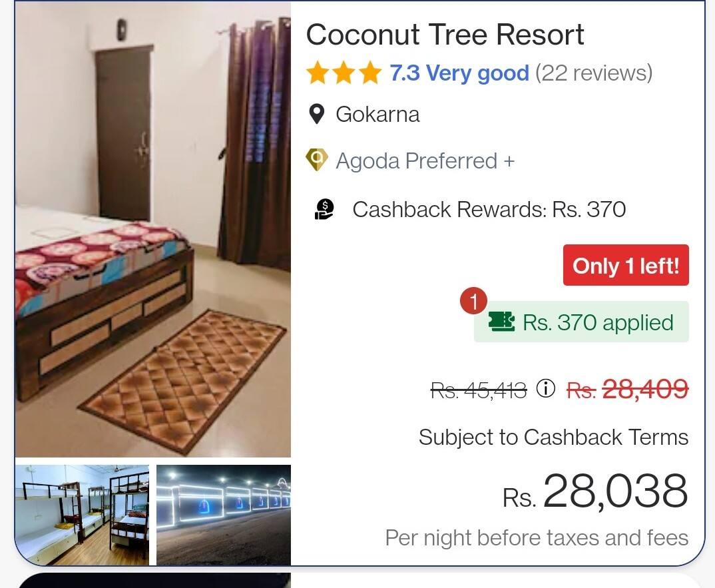Open the 22 reviews link

(x=594, y=73)
